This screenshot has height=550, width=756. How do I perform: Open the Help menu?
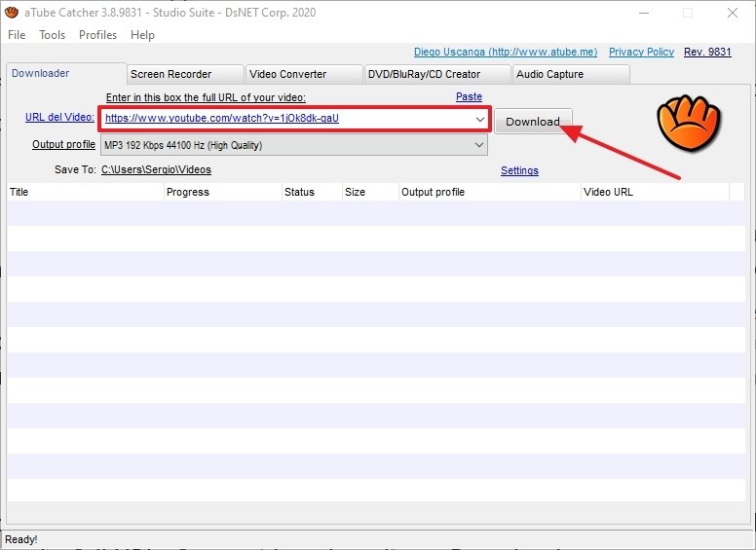(x=142, y=35)
